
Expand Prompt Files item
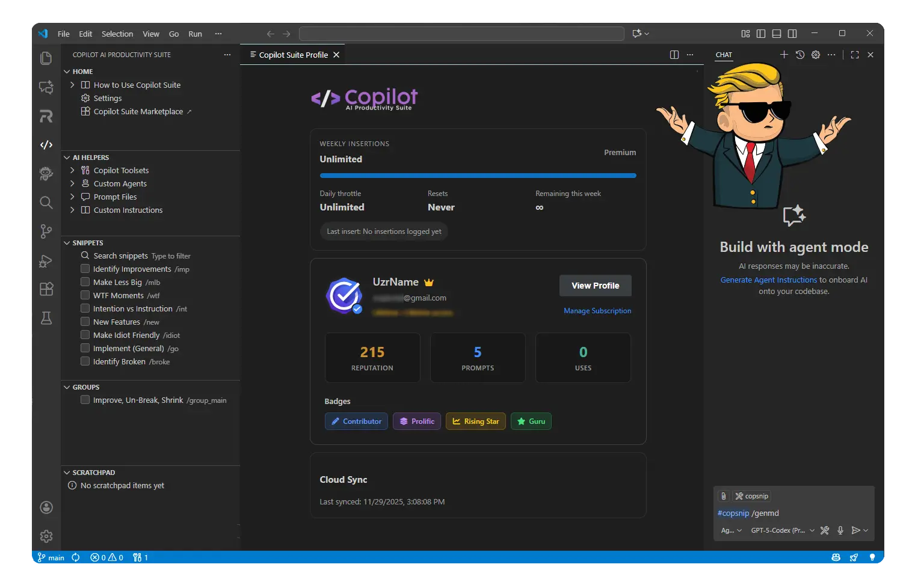(72, 197)
